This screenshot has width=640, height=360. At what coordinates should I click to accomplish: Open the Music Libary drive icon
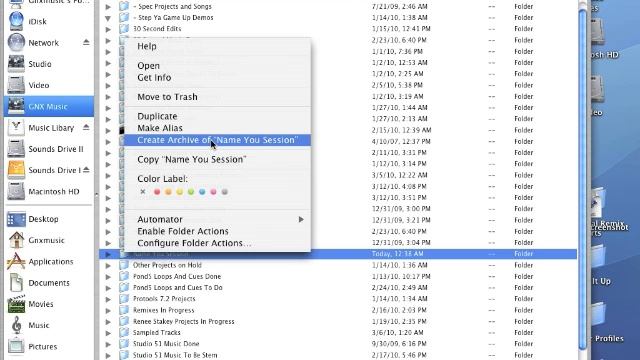[16, 127]
